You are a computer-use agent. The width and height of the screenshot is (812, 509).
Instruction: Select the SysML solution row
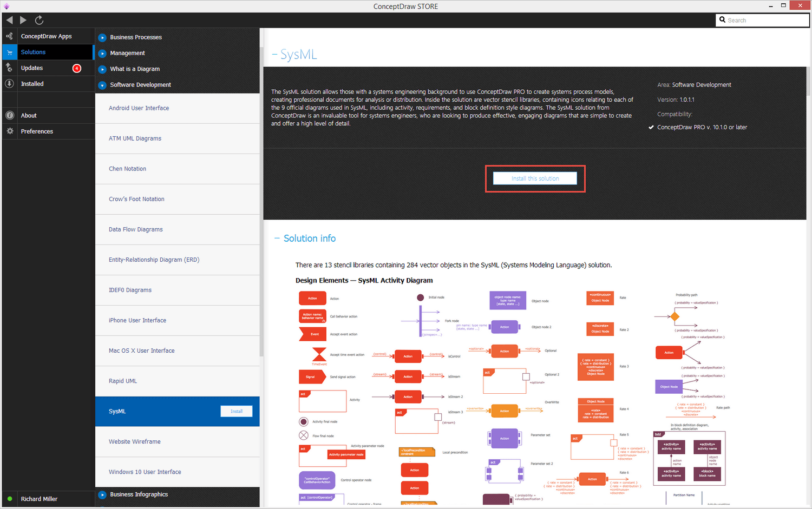178,411
